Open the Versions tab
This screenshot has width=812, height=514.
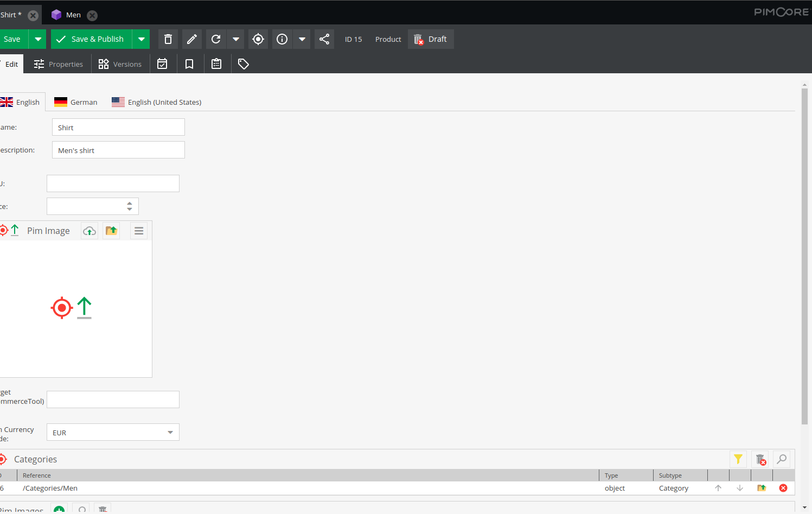coord(120,64)
